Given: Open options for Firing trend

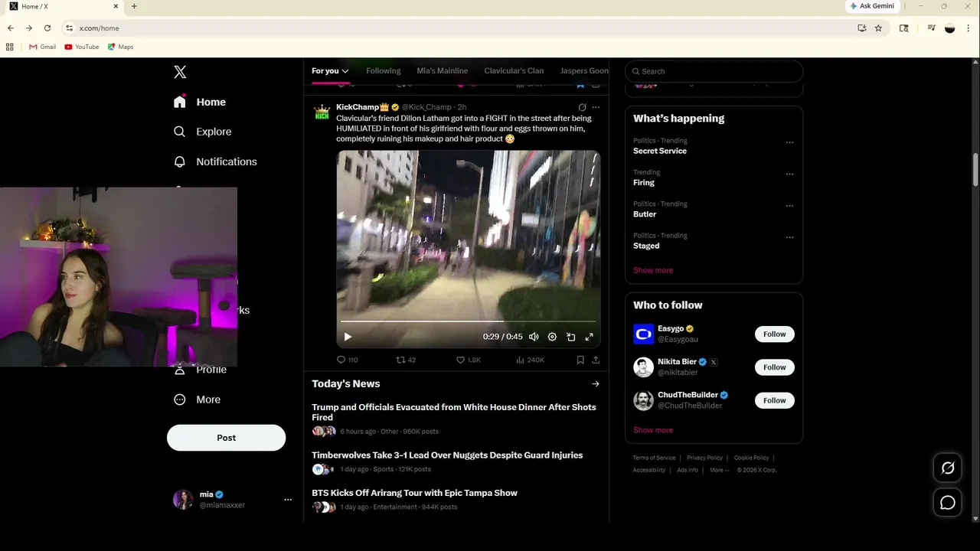Looking at the screenshot, I should click(789, 174).
